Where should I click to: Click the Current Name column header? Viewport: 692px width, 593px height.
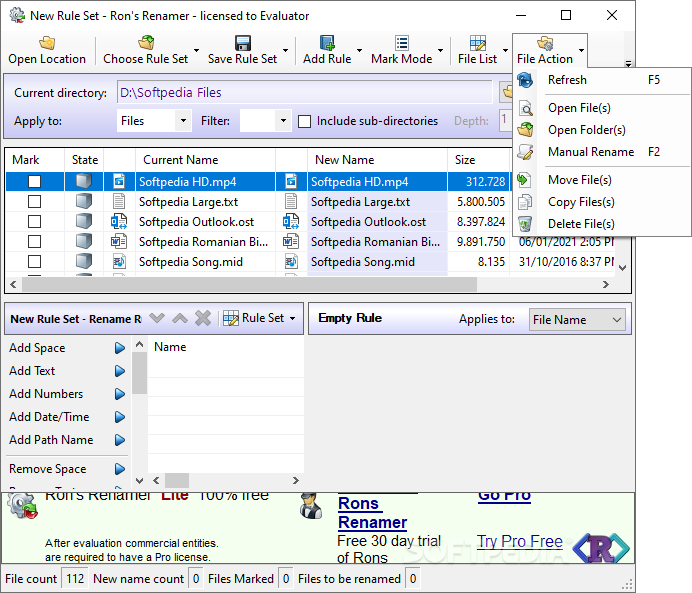pos(205,160)
